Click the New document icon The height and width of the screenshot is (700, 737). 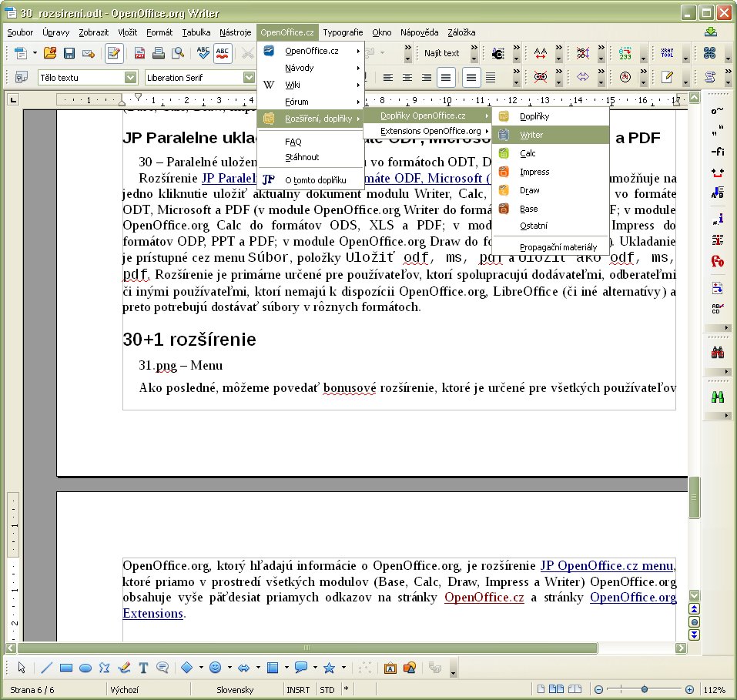point(21,53)
